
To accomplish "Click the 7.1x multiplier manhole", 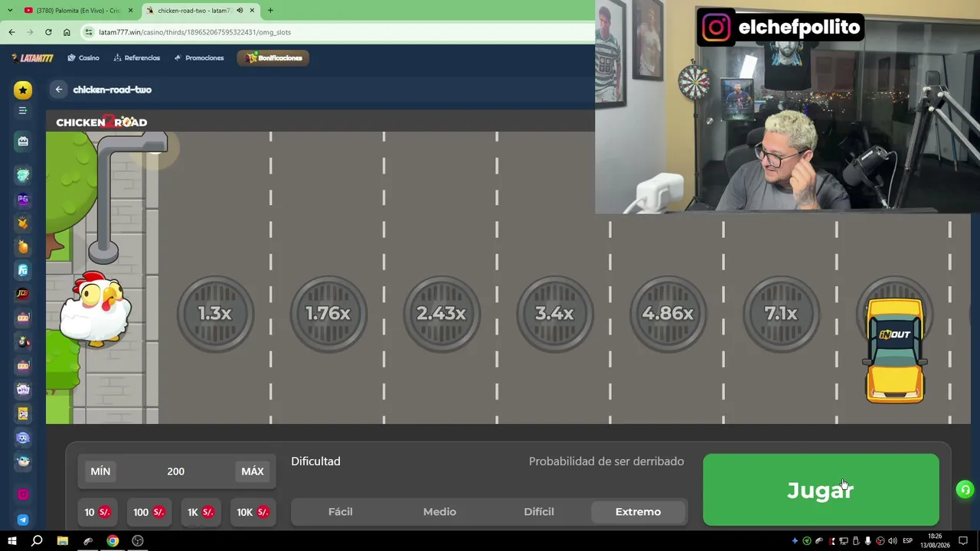I will click(x=781, y=314).
